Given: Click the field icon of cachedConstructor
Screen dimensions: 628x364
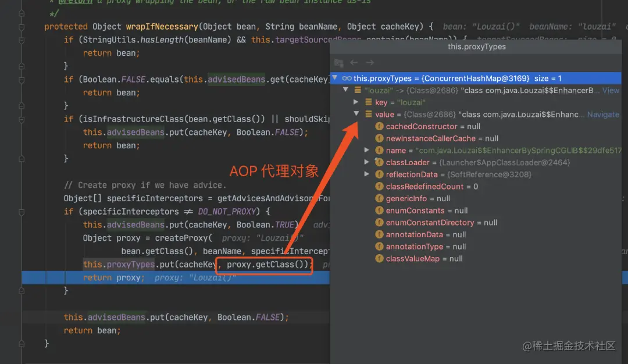Looking at the screenshot, I should click(x=379, y=127).
